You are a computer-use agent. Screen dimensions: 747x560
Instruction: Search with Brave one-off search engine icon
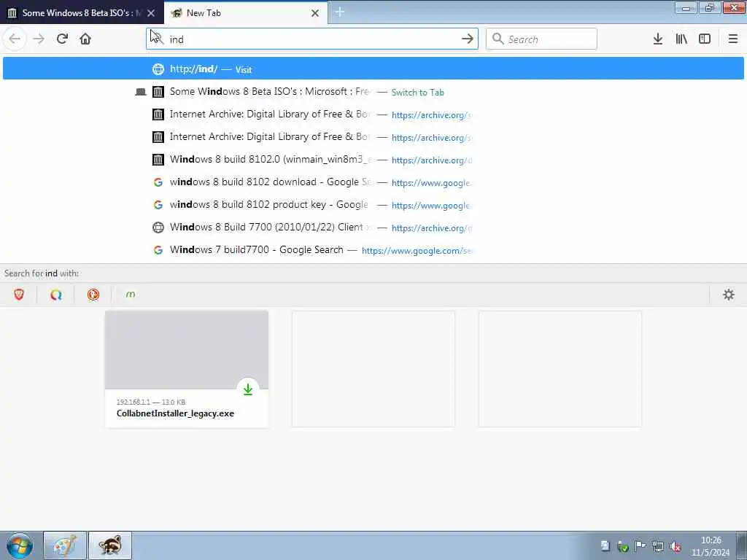click(x=19, y=295)
